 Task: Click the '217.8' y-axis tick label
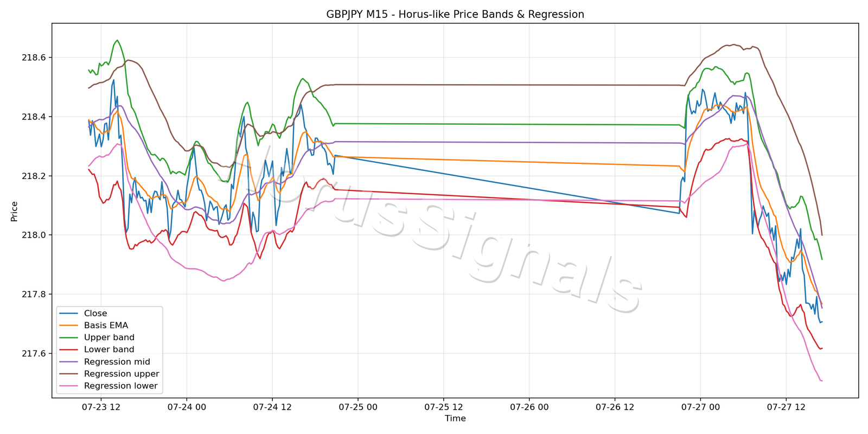tap(34, 295)
